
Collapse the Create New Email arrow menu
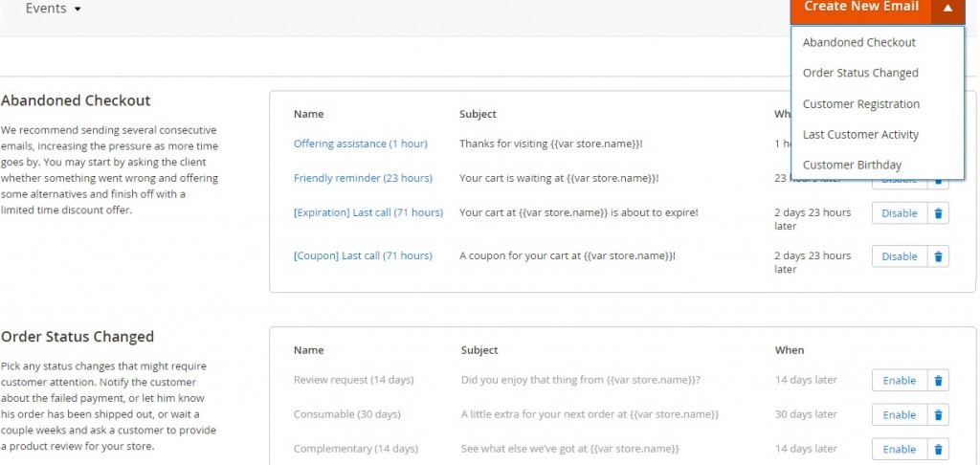point(947,9)
